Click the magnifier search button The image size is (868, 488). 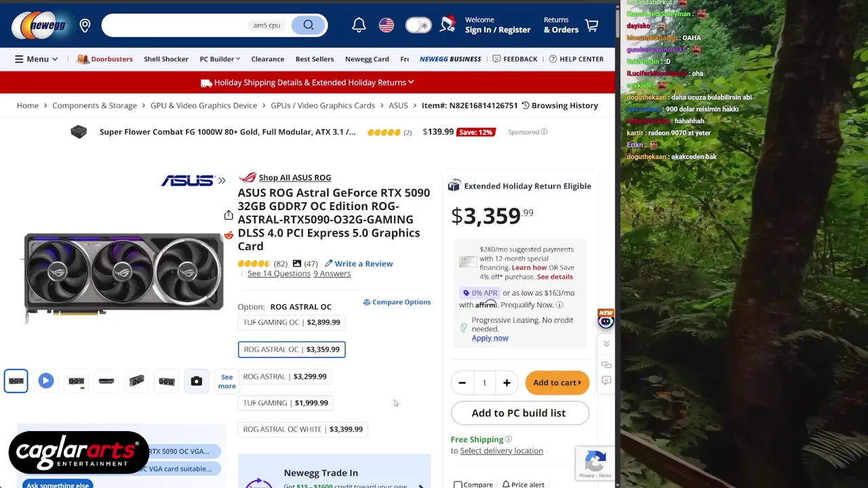coord(309,25)
